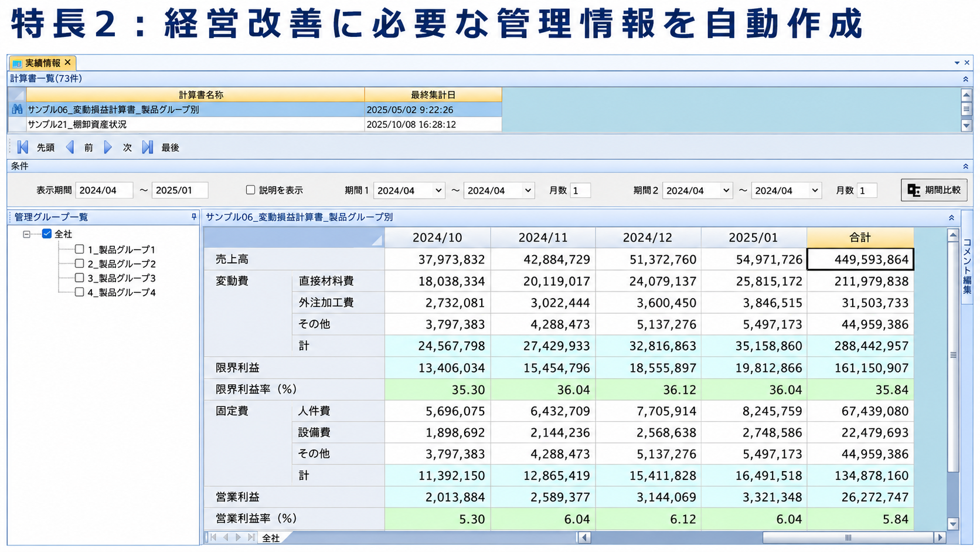Select the 2024/12 column header
The width and height of the screenshot is (980, 552).
tap(648, 238)
